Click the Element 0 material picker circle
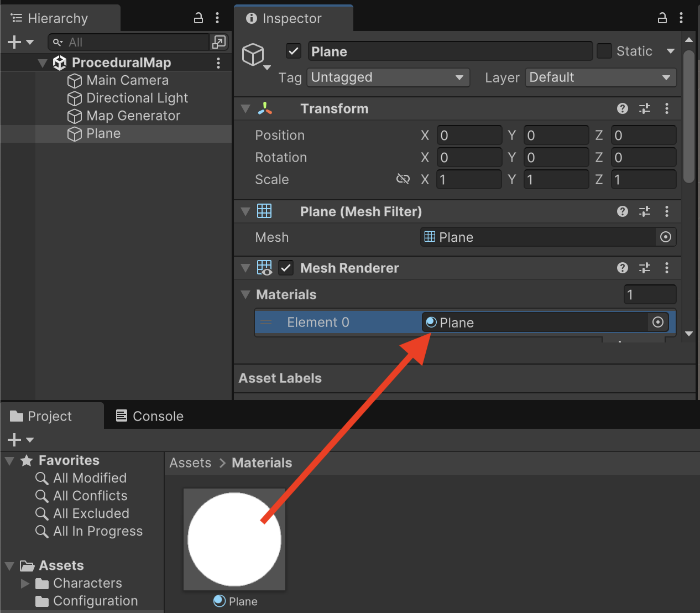This screenshot has width=700, height=613. pyautogui.click(x=658, y=323)
